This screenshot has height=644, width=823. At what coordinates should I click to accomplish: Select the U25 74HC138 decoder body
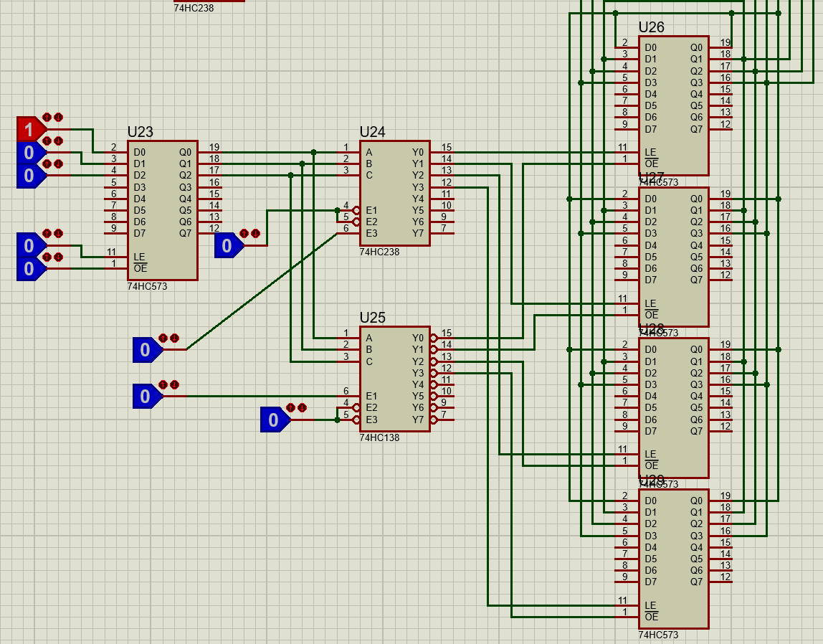pyautogui.click(x=394, y=379)
